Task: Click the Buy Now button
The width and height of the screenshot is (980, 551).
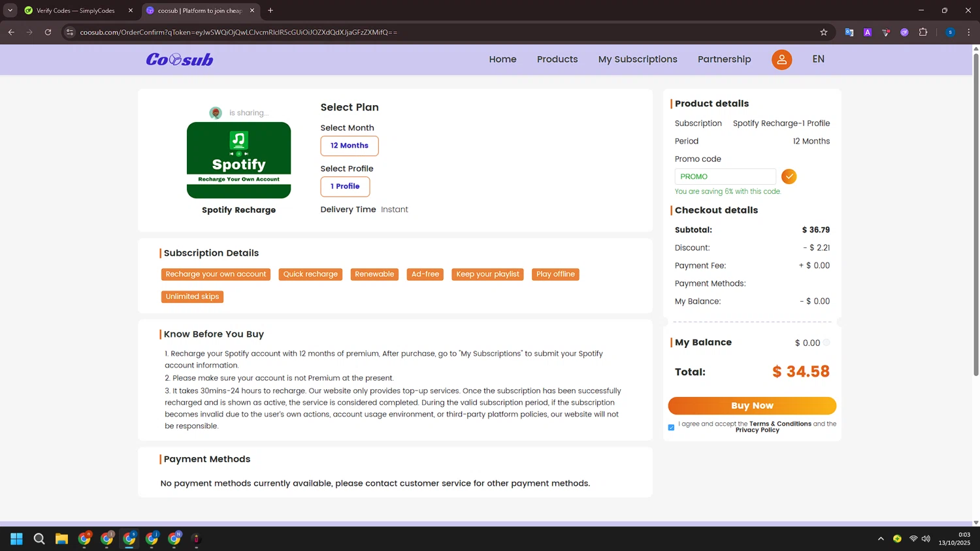Action: click(752, 405)
